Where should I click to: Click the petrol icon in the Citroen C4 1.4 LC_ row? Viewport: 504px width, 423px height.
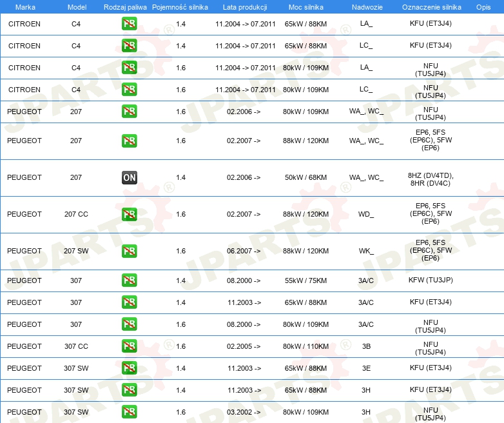pos(129,46)
